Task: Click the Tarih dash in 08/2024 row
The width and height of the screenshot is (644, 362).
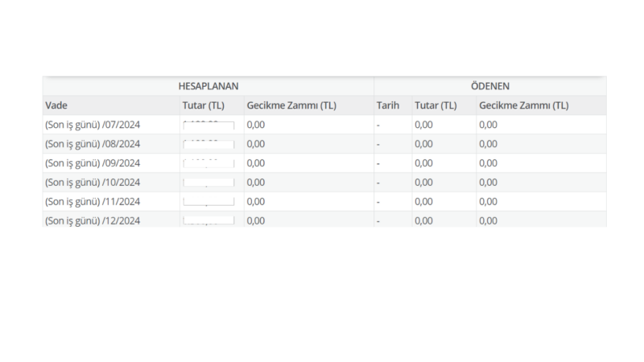Action: pos(378,144)
